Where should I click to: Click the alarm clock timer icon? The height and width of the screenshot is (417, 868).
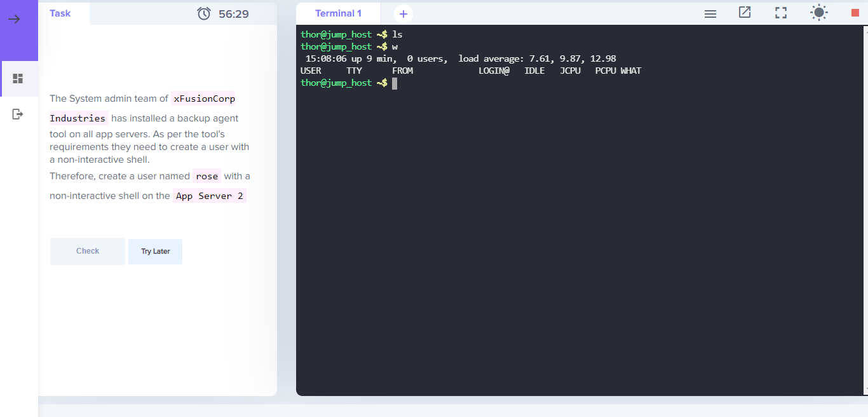[204, 13]
